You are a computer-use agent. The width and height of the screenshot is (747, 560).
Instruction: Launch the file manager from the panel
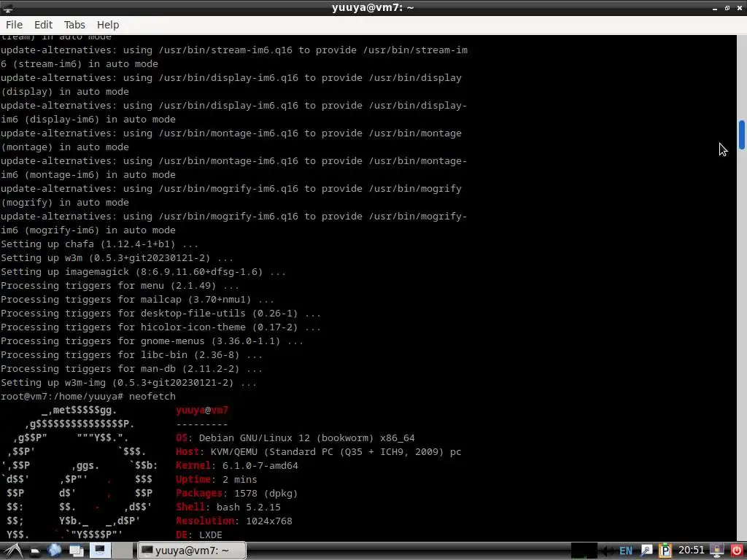click(x=35, y=551)
